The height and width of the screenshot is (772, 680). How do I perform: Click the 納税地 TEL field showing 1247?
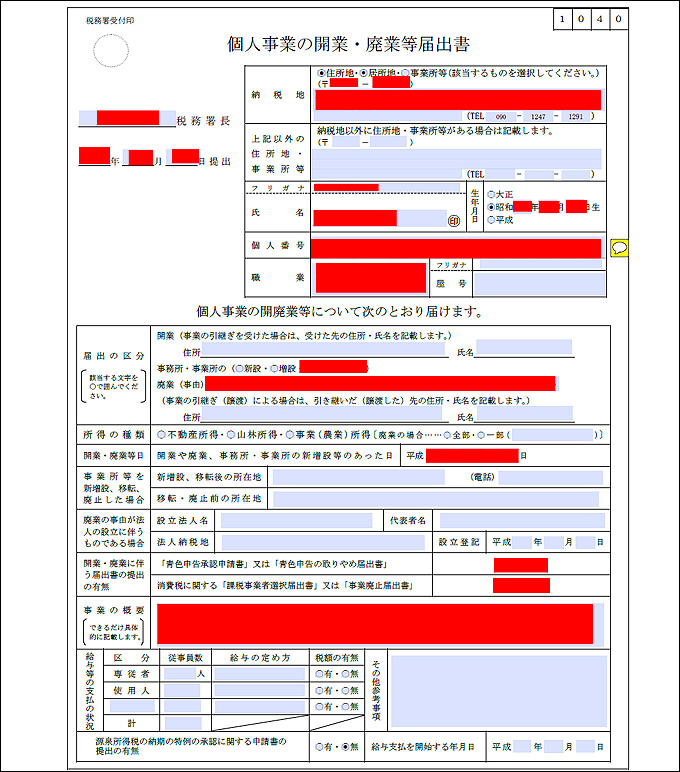[538, 117]
